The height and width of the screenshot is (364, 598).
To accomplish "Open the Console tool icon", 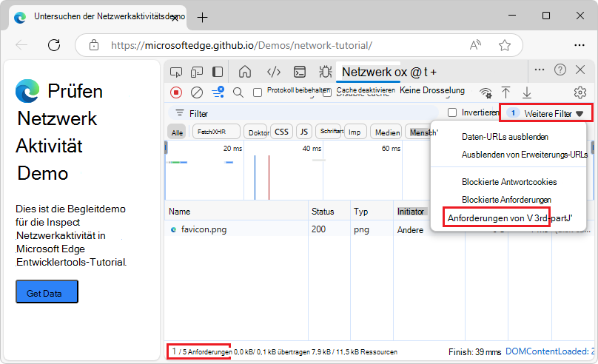I will 300,72.
